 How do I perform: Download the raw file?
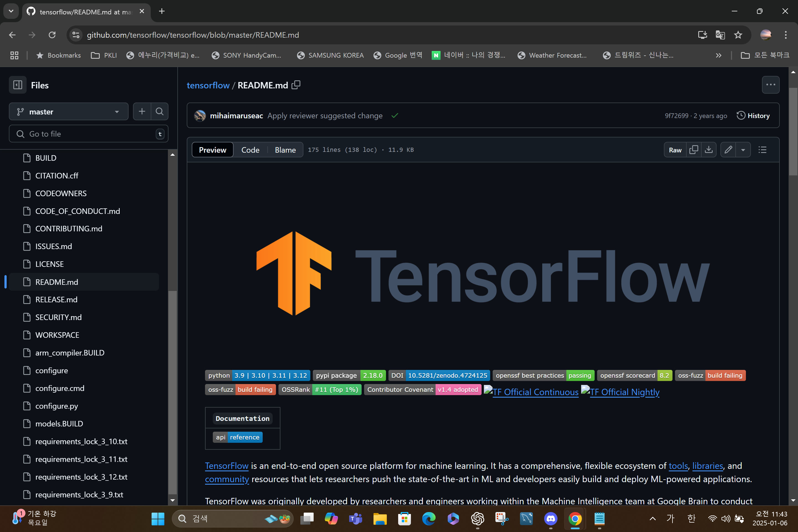709,150
